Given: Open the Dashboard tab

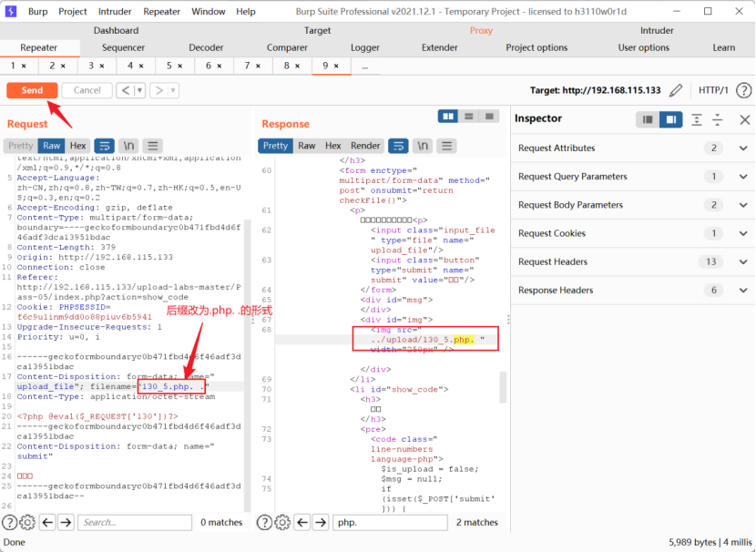Looking at the screenshot, I should click(x=117, y=30).
